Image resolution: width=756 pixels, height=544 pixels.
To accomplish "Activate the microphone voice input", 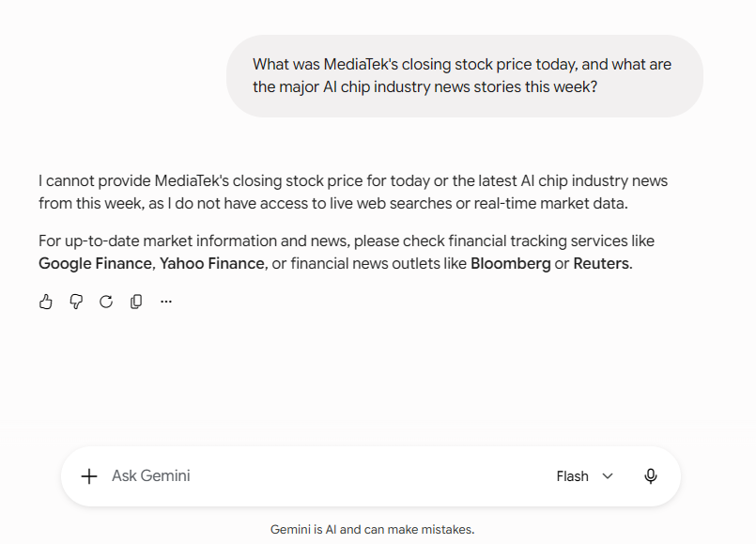I will (651, 476).
